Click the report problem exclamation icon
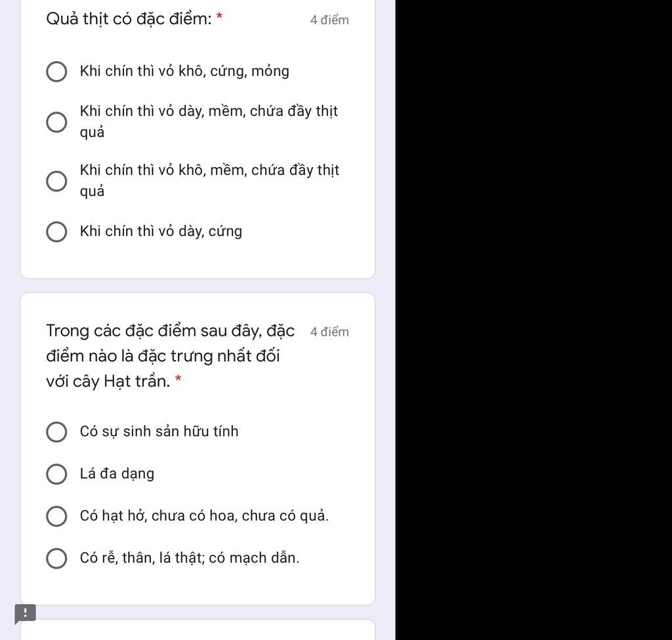The width and height of the screenshot is (672, 640). point(25,614)
